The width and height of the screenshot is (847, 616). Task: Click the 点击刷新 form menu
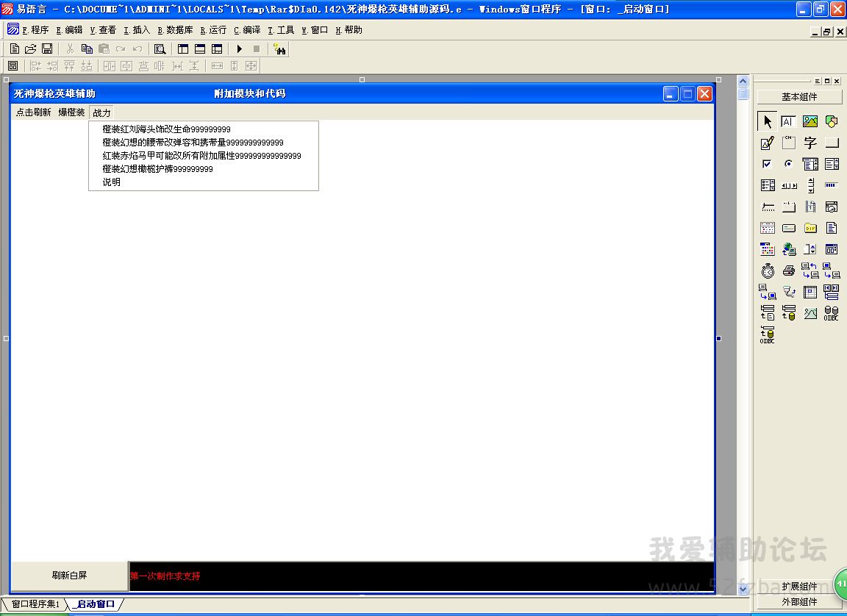34,112
